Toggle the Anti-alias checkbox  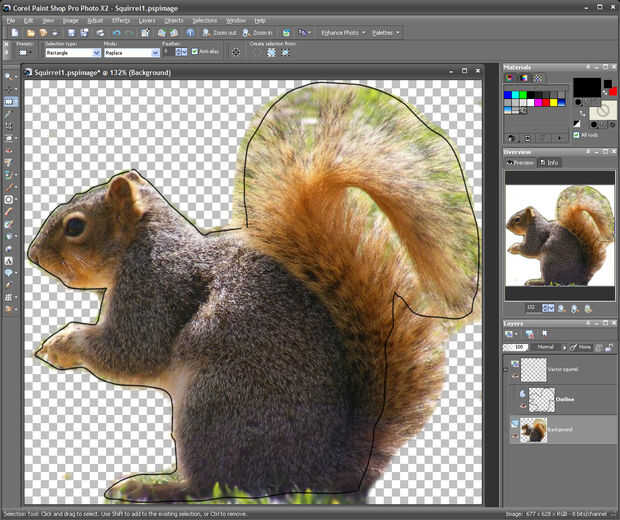194,51
